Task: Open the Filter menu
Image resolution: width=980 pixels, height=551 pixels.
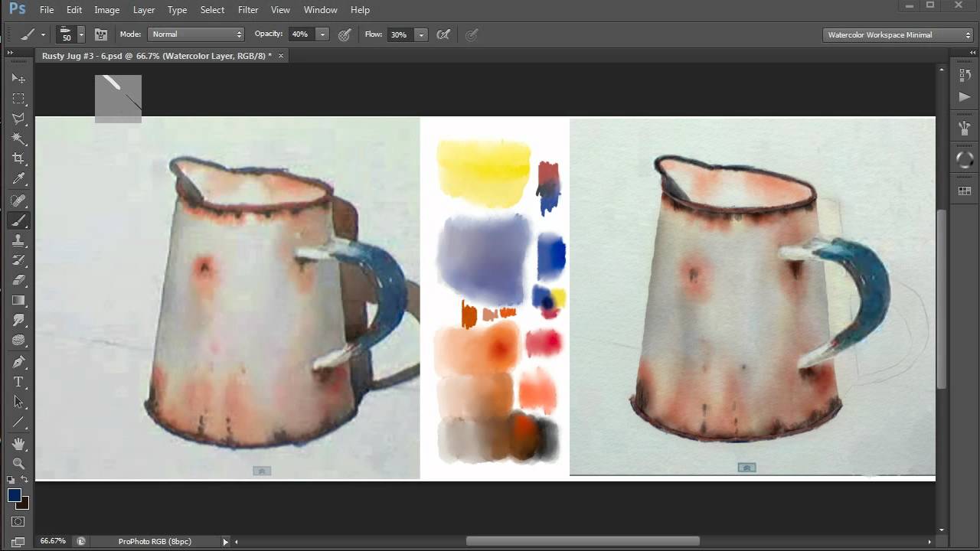Action: (248, 10)
